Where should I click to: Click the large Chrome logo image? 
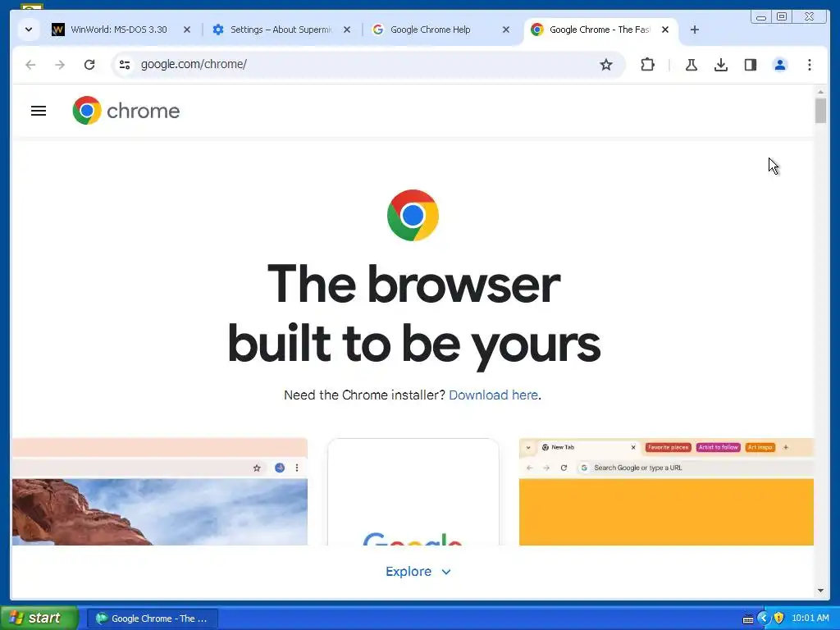tap(413, 216)
